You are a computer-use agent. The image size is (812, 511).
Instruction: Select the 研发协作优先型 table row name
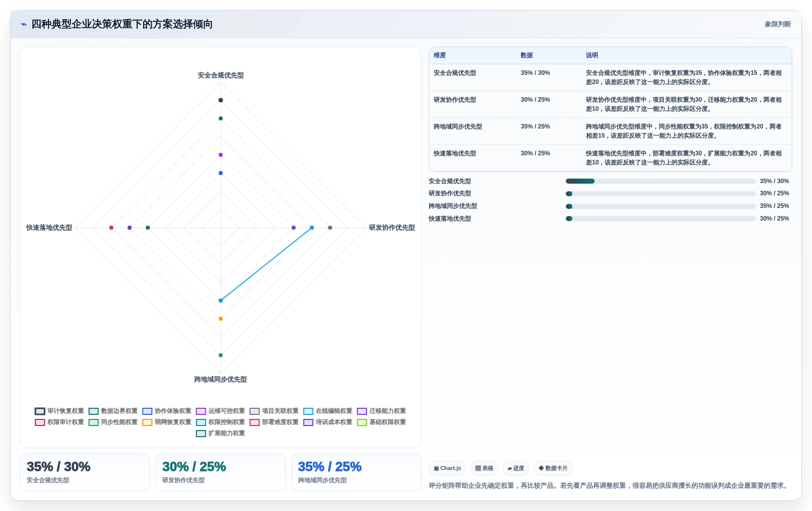click(455, 100)
